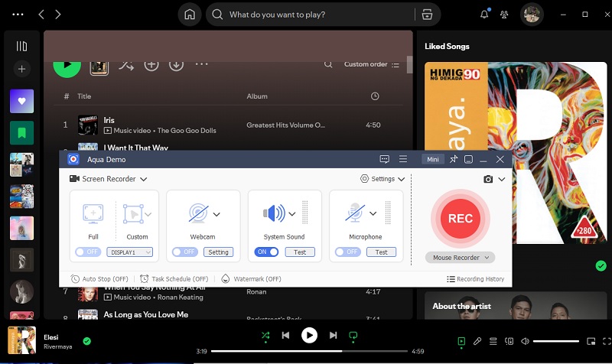Go to Spotify Home
Screen dimensions: 612x364
coord(190,15)
